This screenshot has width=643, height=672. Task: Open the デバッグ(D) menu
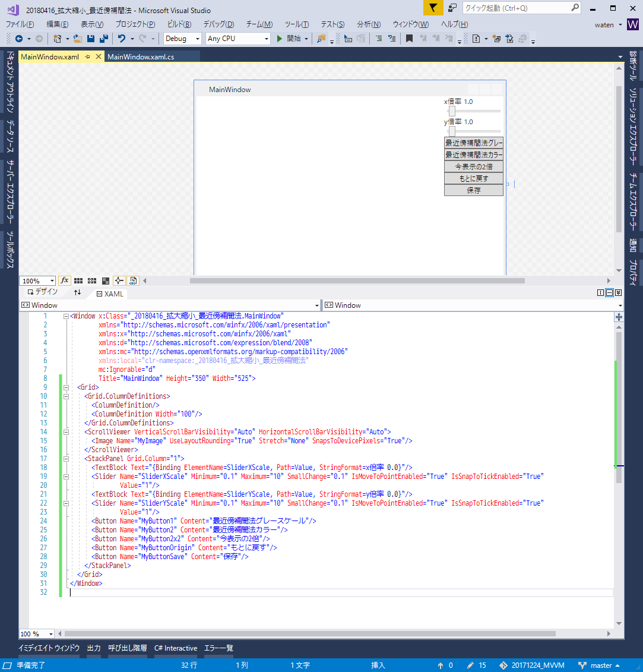click(218, 24)
